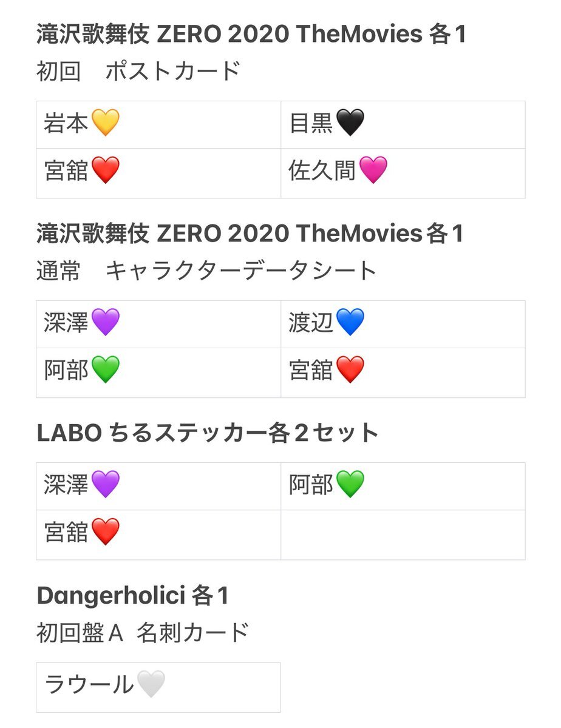Select the ラウール name text
Viewport: 561px width, 728px height.
[x=89, y=685]
